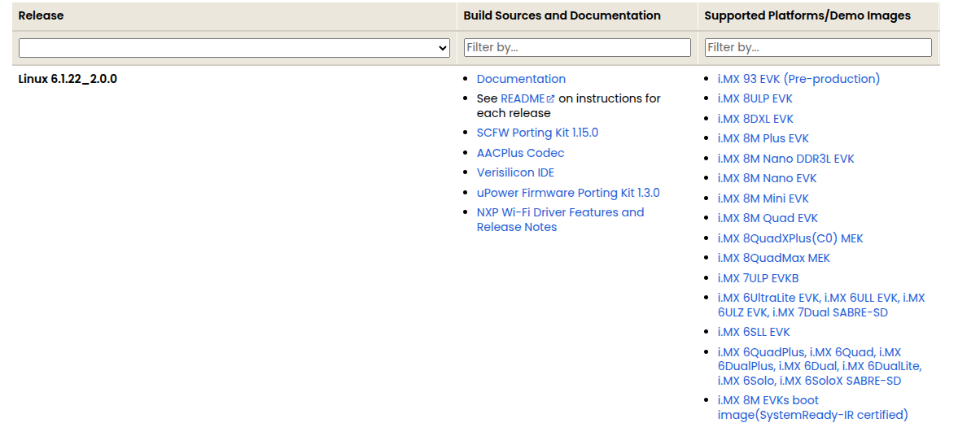Open i.MX 6QuadPlus SABRE-SD family link

tap(820, 366)
